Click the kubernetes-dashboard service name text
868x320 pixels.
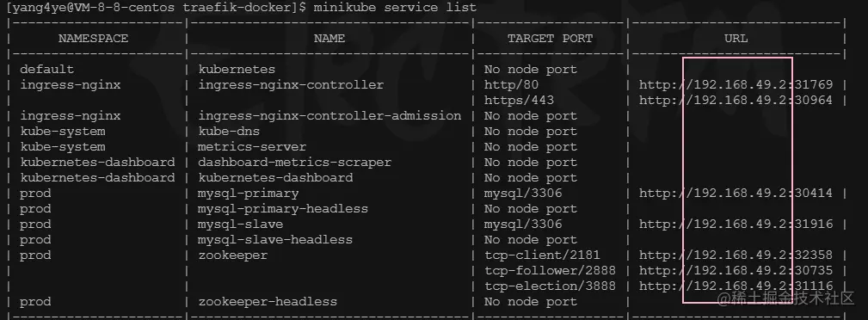tap(275, 178)
